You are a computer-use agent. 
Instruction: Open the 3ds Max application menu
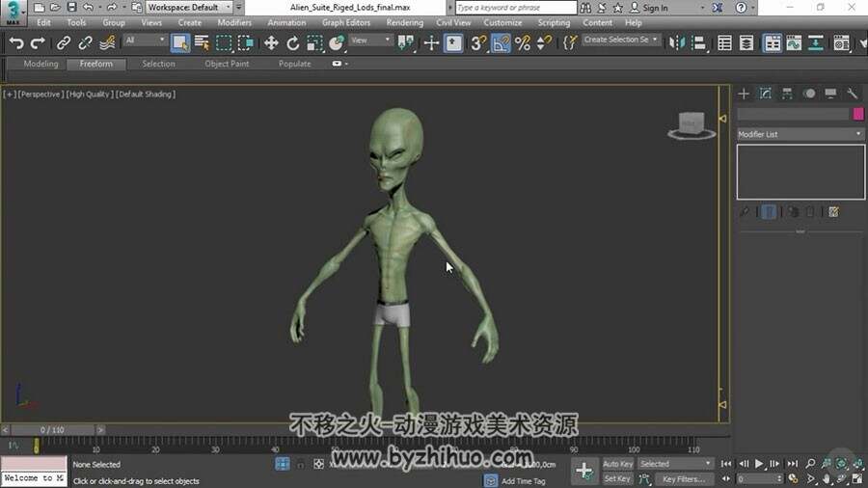click(x=13, y=13)
